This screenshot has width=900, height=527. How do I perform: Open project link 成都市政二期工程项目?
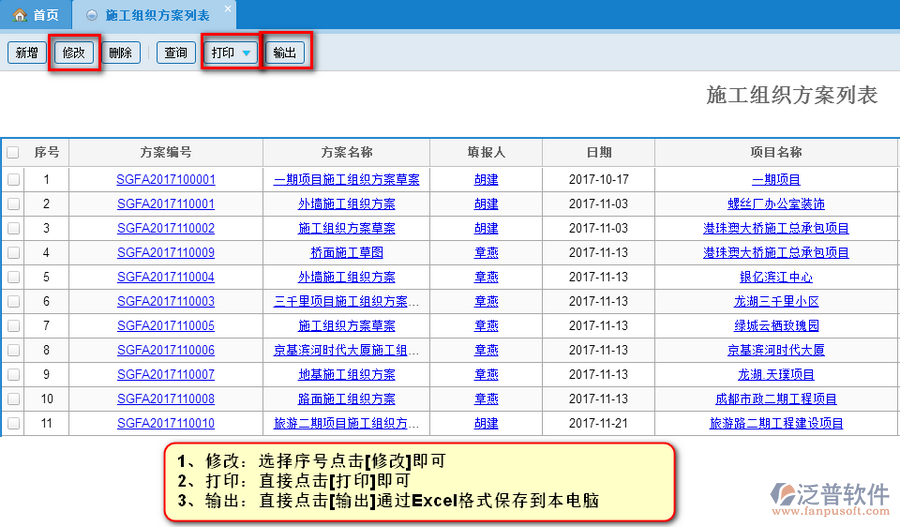pos(776,399)
